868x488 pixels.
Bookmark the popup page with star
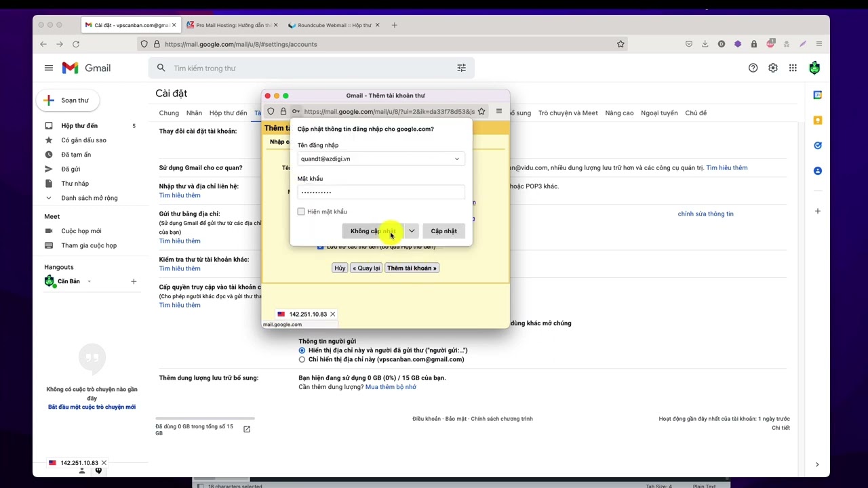(481, 111)
